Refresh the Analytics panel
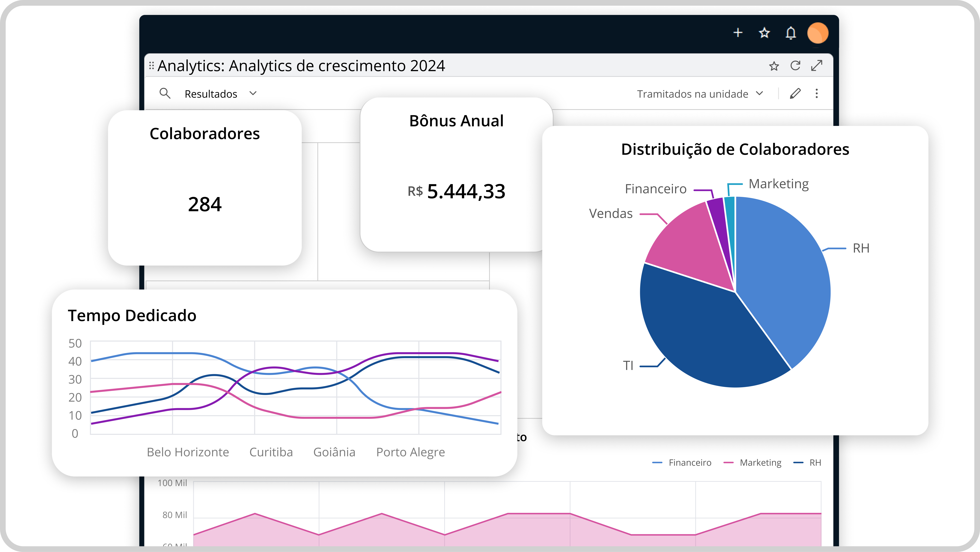The image size is (980, 552). click(x=795, y=66)
